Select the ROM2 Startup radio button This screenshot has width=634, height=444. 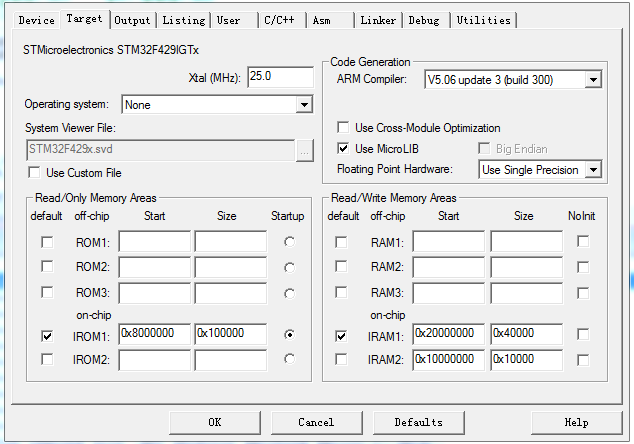[290, 268]
